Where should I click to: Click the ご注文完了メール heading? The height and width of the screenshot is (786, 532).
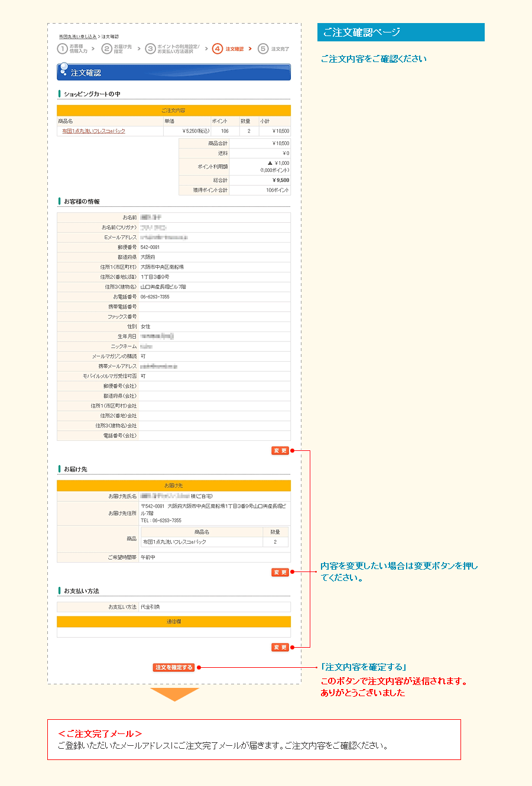[100, 733]
